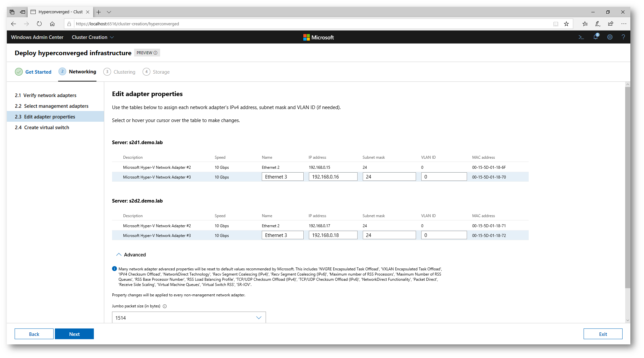This screenshot has height=358, width=644.
Task: Edit name field Ethernet 3 for s2d1
Action: (283, 177)
